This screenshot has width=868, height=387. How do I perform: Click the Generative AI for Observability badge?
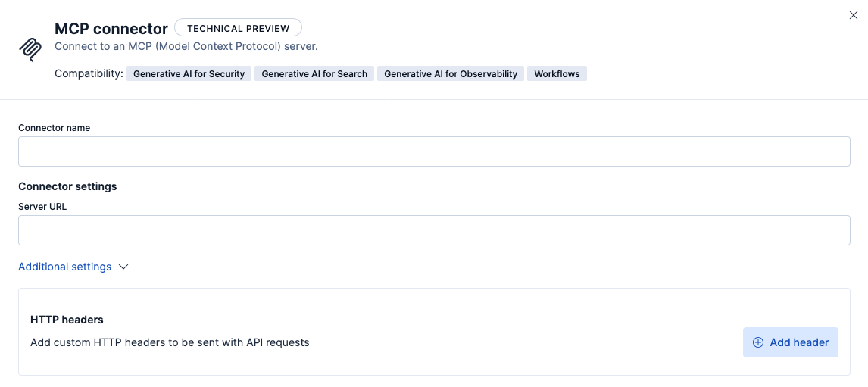tap(451, 74)
